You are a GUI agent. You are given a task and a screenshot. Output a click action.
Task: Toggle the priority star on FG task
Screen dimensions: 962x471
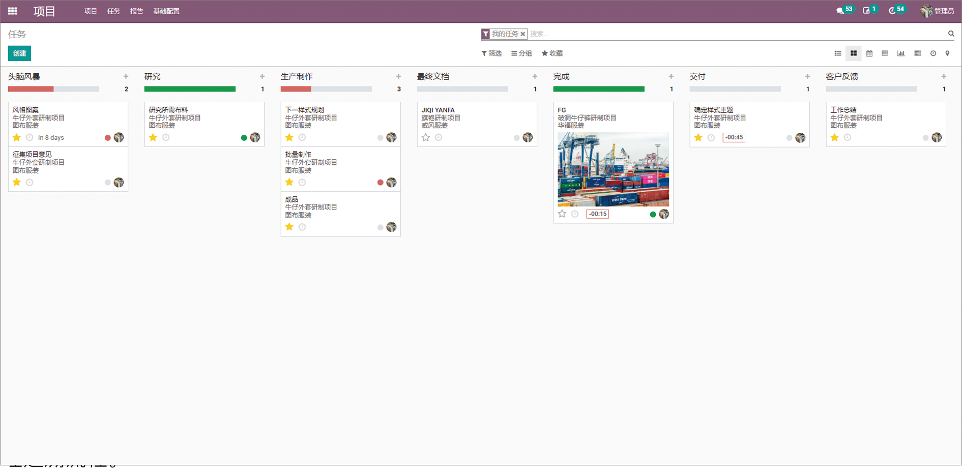(x=562, y=214)
